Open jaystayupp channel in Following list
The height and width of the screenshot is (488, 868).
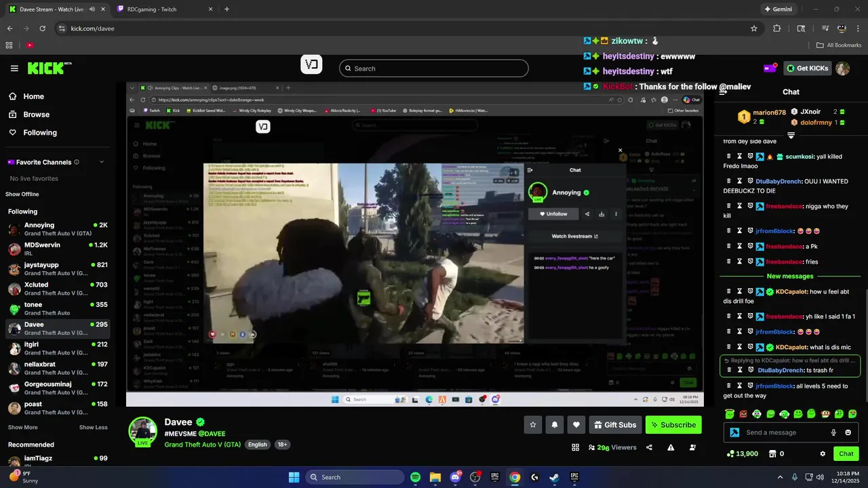[x=58, y=268]
